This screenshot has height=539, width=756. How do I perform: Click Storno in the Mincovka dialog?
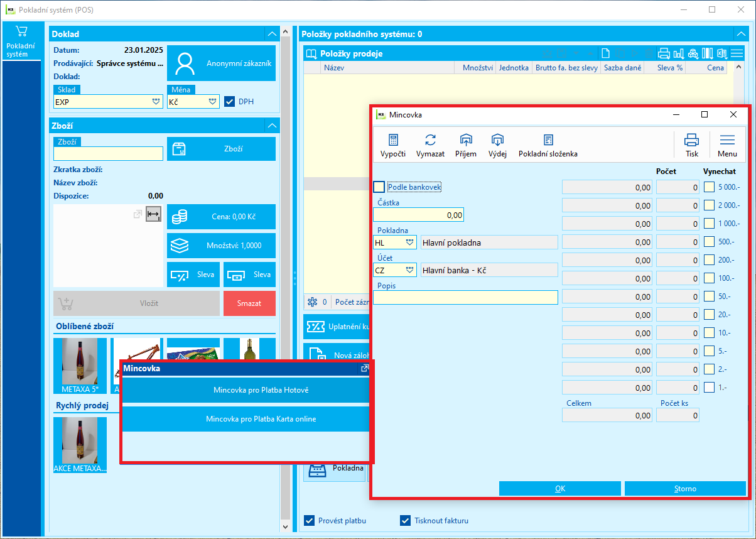coord(685,489)
